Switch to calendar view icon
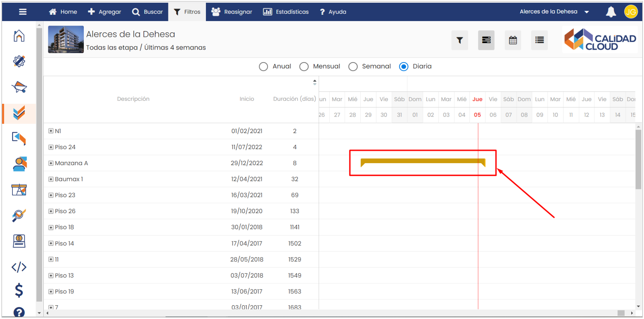The image size is (644, 319). (513, 40)
